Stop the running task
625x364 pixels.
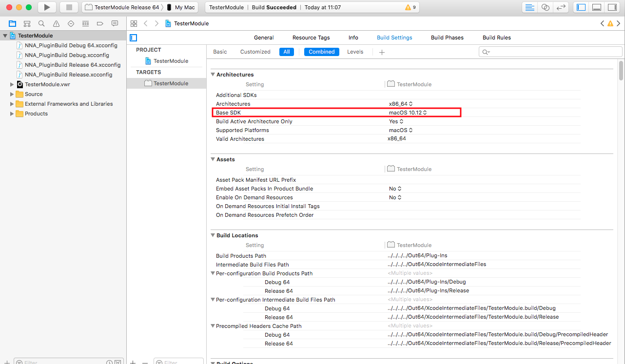pyautogui.click(x=69, y=7)
